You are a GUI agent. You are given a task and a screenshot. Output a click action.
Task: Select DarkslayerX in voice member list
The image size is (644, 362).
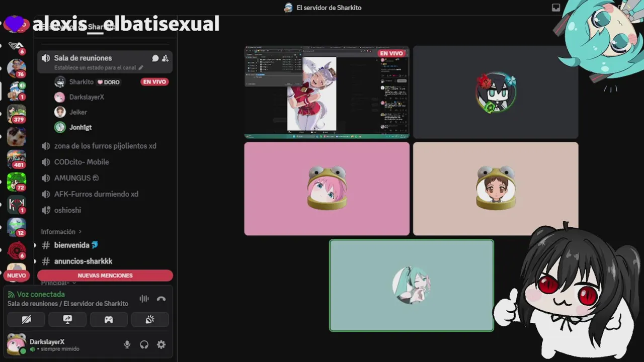click(x=87, y=97)
